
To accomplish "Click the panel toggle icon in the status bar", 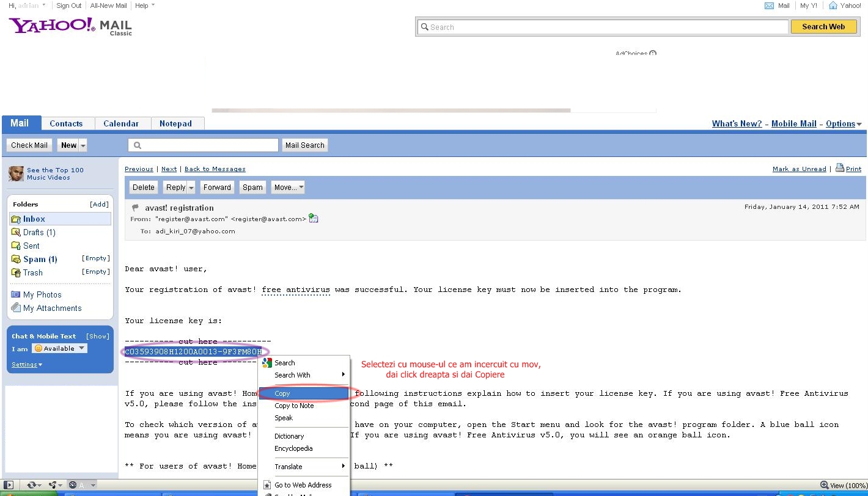I will click(x=9, y=485).
